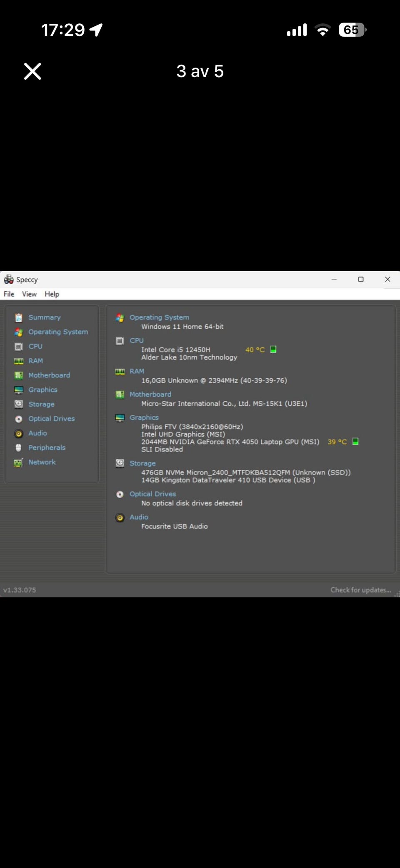Click Focusrite USB Audio text
The image size is (400, 868).
pos(175,526)
